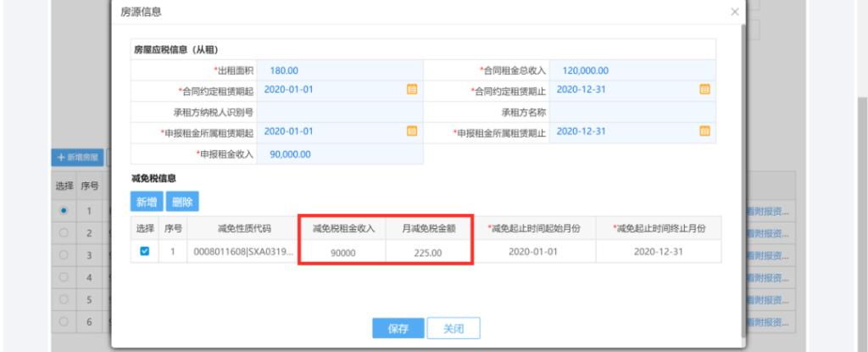Select the radio button for row 3
This screenshot has height=352, width=868.
click(x=63, y=255)
